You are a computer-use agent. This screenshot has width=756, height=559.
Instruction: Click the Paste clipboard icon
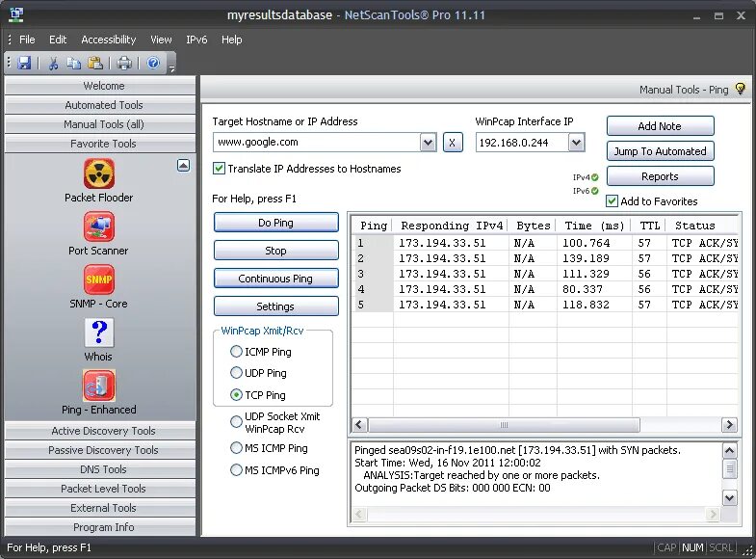(95, 63)
